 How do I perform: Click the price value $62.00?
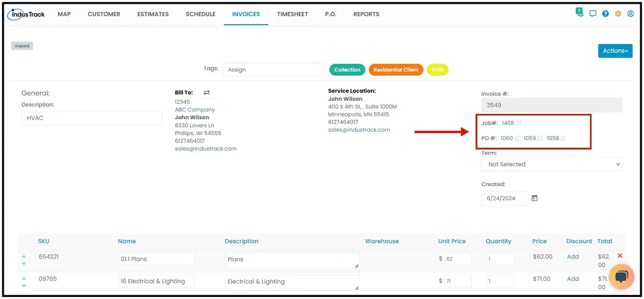click(543, 257)
